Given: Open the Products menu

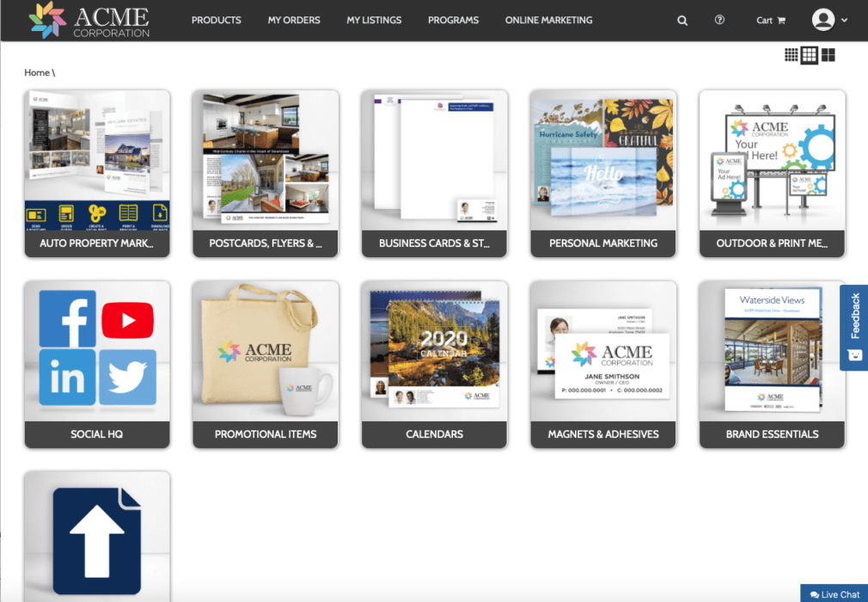Looking at the screenshot, I should coord(216,20).
